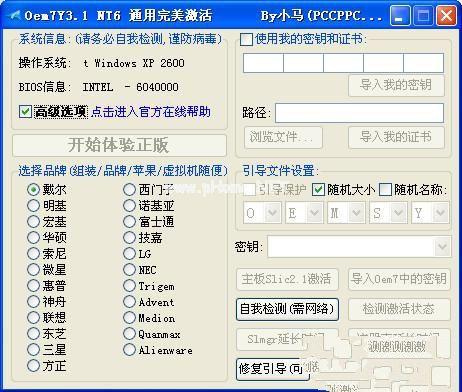This screenshot has width=462, height=392.
Task: Enable the 随机名称 checkbox
Action: click(x=385, y=190)
